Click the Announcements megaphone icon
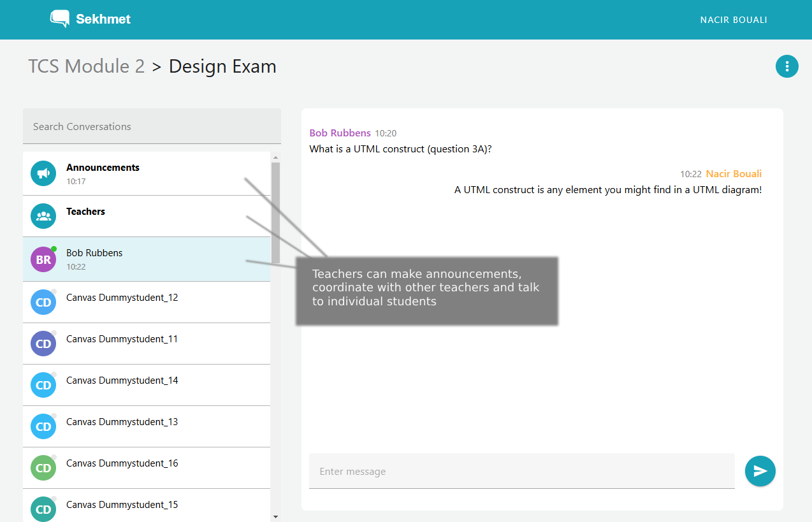The image size is (812, 522). pyautogui.click(x=43, y=173)
